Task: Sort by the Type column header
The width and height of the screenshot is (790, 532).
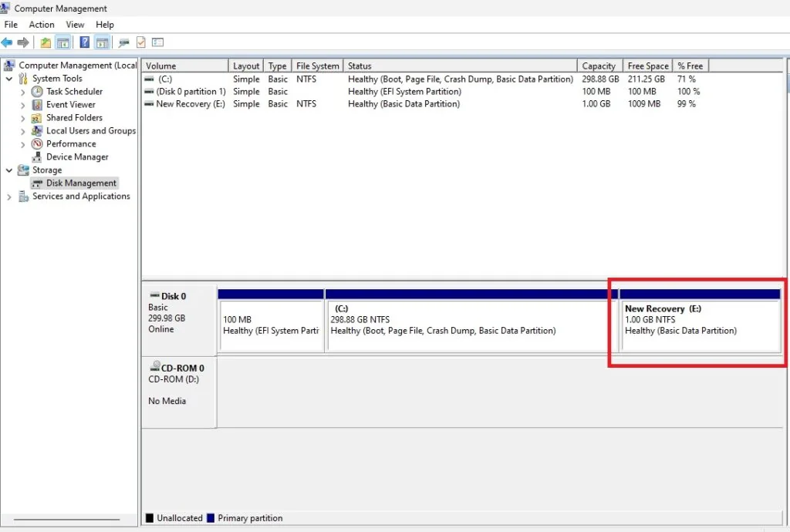Action: pyautogui.click(x=278, y=66)
